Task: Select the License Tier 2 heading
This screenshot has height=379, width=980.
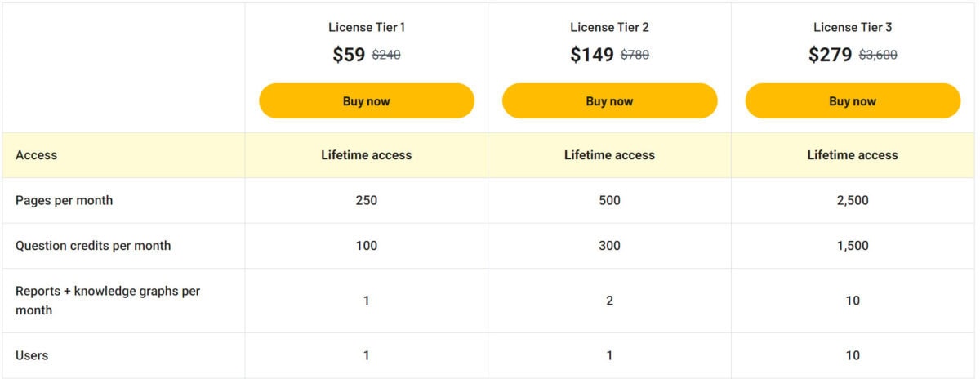Action: pyautogui.click(x=609, y=27)
